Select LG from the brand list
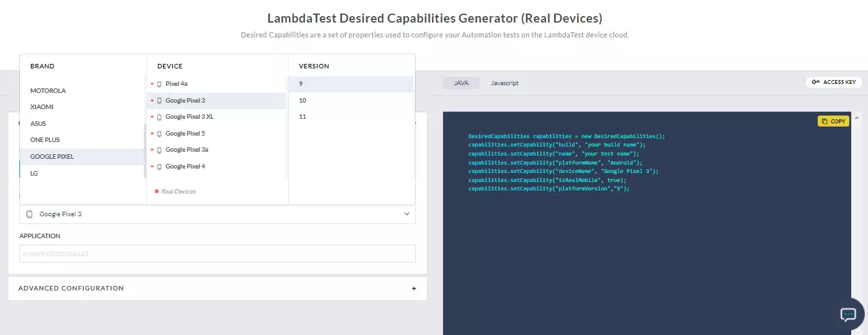This screenshot has width=868, height=335. click(34, 173)
